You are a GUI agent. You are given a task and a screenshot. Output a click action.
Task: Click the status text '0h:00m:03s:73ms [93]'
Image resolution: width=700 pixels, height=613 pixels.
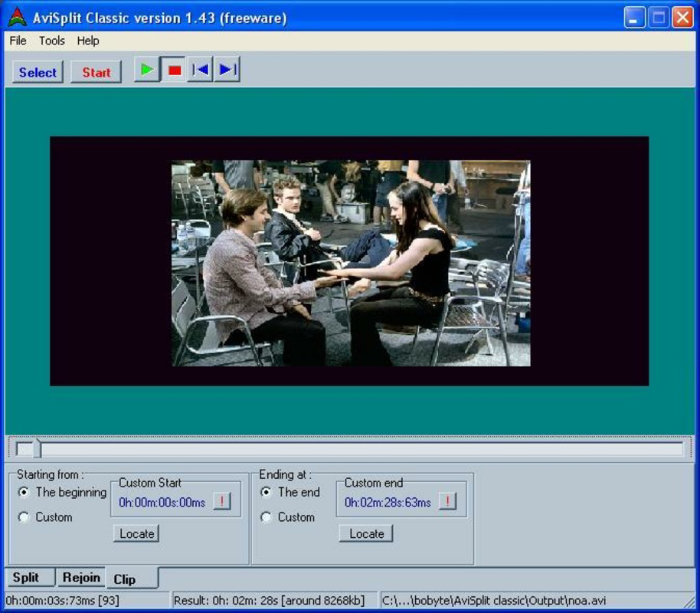tap(63, 601)
